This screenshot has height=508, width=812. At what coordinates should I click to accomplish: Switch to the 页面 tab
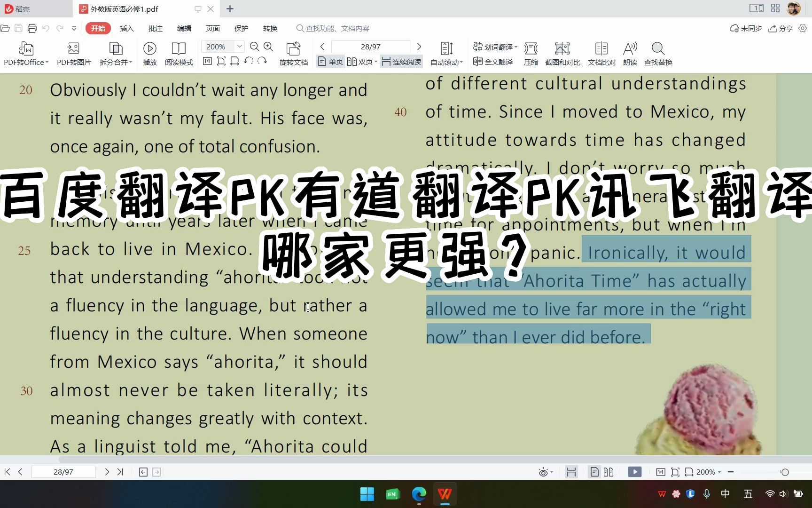(x=213, y=29)
